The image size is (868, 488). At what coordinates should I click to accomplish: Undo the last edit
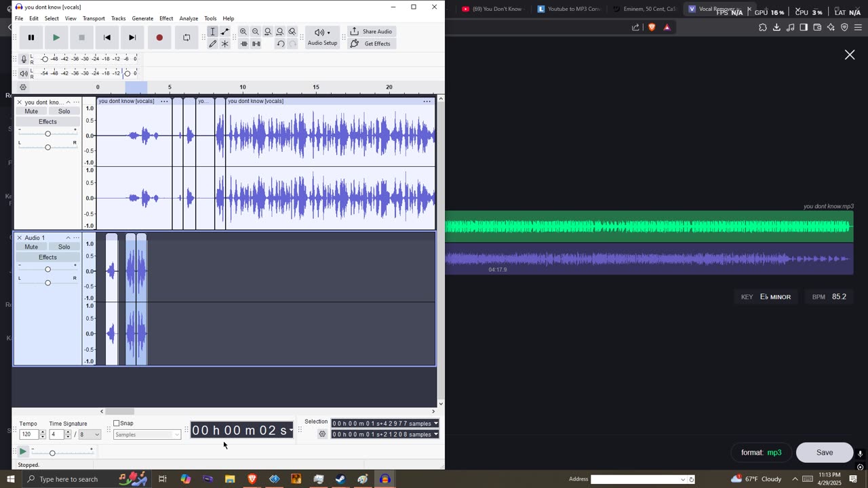point(281,44)
